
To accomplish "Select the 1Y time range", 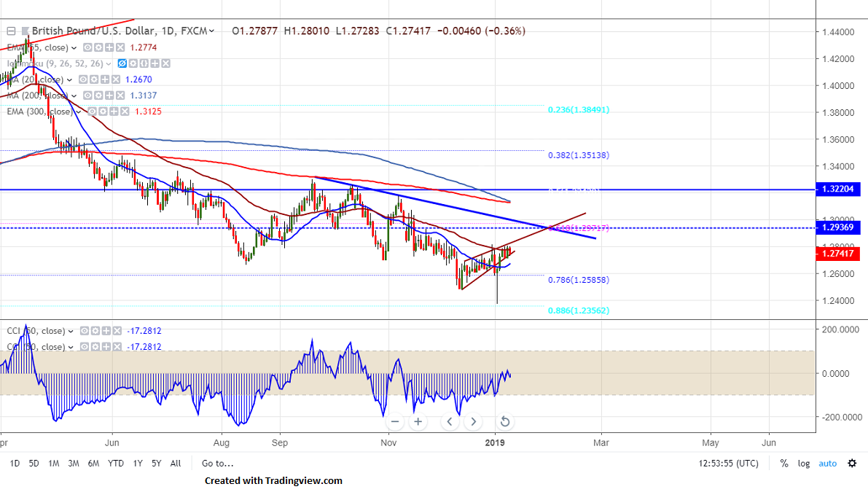I will point(138,464).
